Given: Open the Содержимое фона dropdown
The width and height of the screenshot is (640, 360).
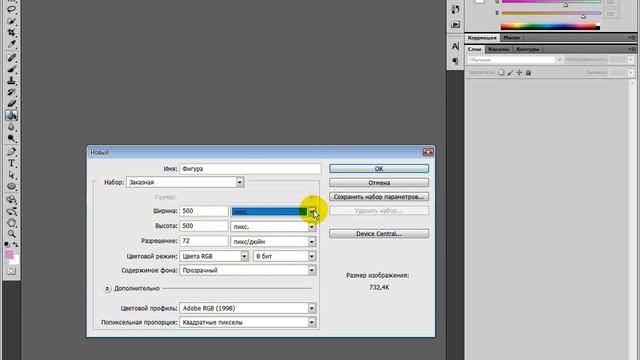Looking at the screenshot, I should [312, 270].
